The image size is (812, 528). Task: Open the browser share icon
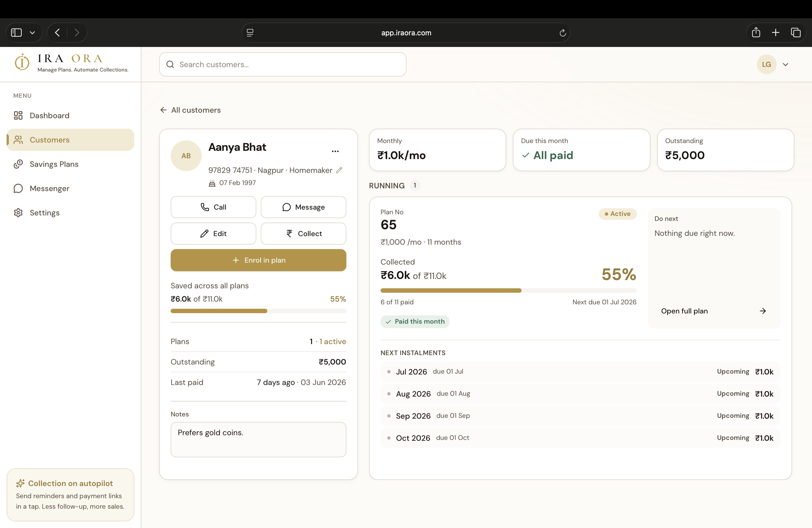[756, 32]
